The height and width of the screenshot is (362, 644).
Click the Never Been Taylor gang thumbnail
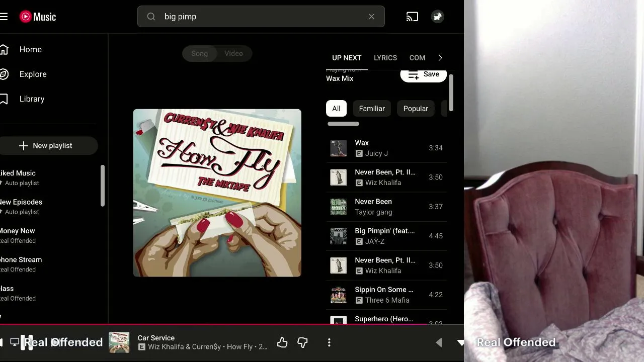pyautogui.click(x=338, y=207)
